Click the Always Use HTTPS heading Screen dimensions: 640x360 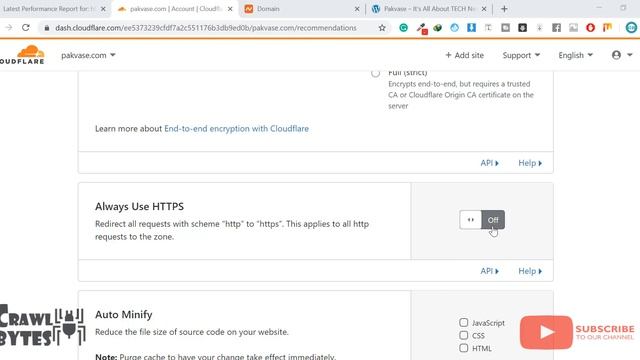139,207
